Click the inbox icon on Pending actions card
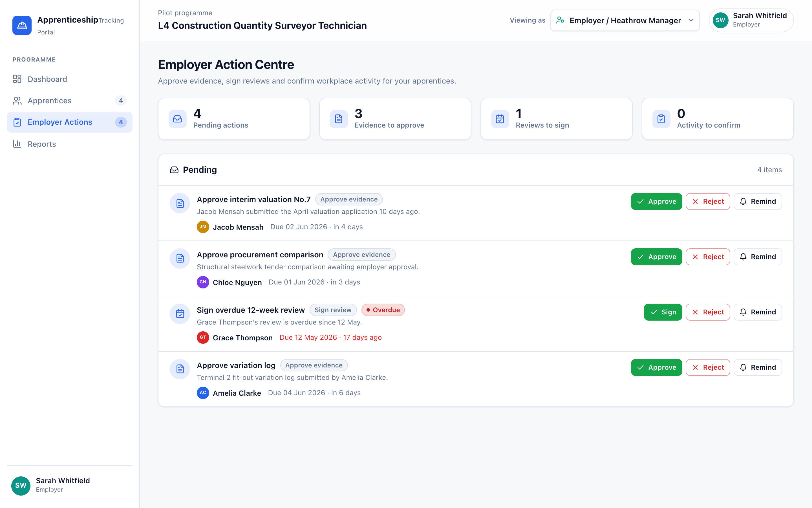Image resolution: width=812 pixels, height=508 pixels. (178, 119)
